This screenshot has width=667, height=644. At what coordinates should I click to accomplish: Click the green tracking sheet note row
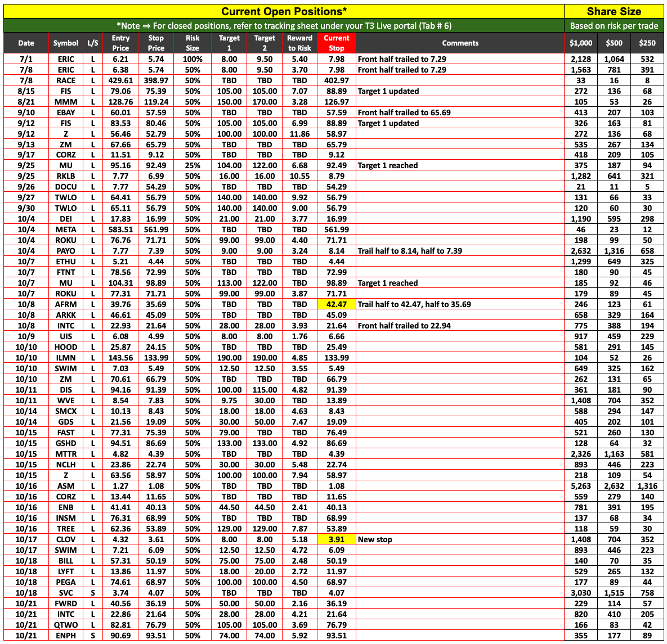[284, 25]
